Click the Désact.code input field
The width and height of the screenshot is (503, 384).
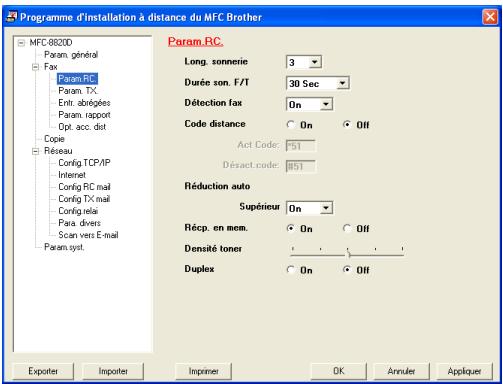pos(300,166)
